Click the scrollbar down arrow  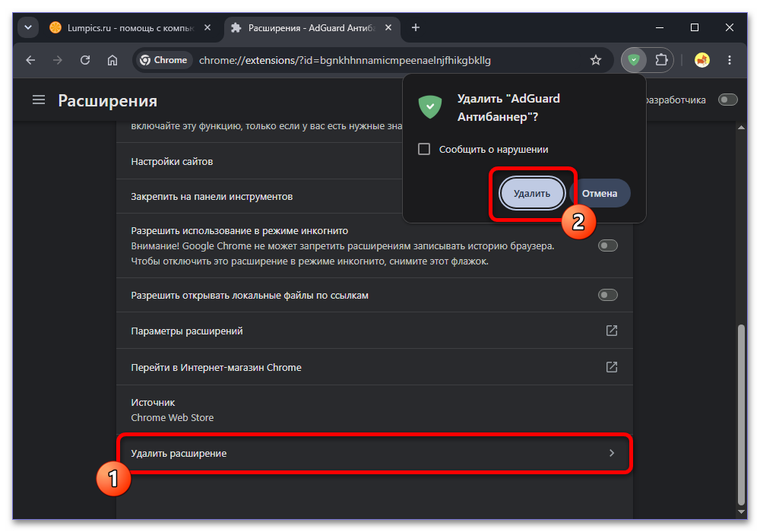[x=741, y=511]
